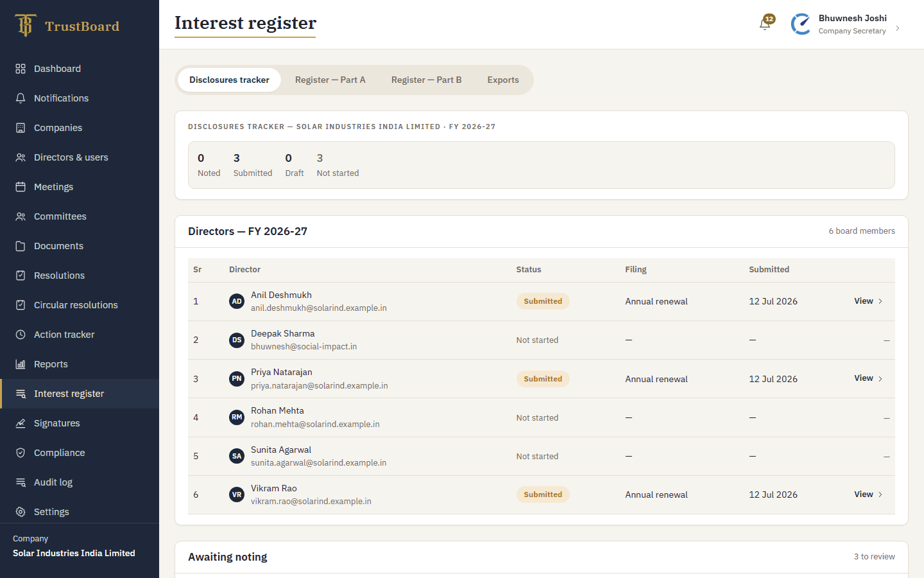924x578 pixels.
Task: Click the PN avatar for Priya Natarajan
Action: coord(237,379)
